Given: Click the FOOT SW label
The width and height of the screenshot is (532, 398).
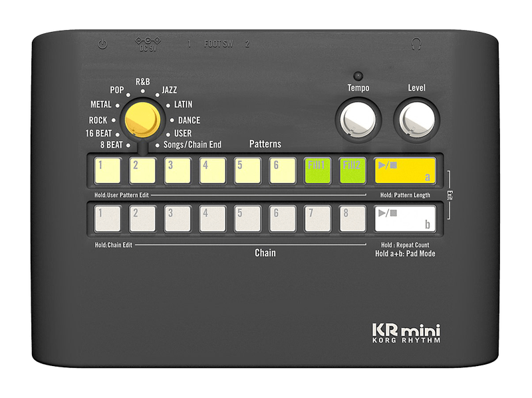Looking at the screenshot, I should (219, 44).
